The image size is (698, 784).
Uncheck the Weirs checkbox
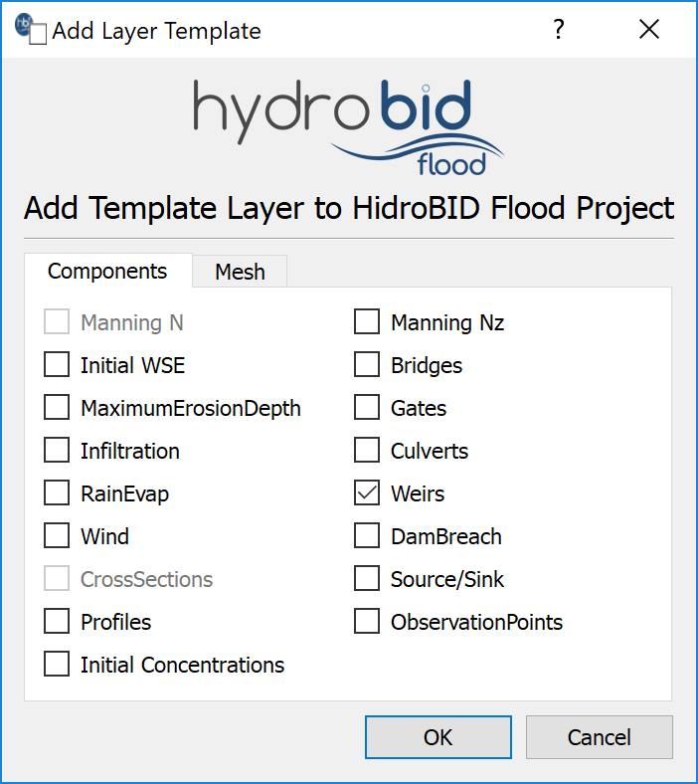[x=367, y=493]
